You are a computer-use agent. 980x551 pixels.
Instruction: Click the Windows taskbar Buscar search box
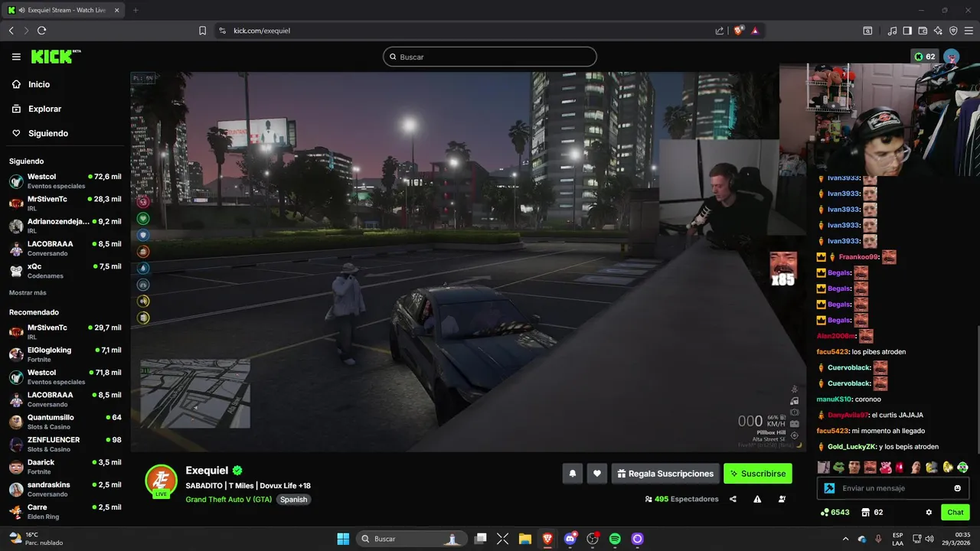tap(412, 539)
